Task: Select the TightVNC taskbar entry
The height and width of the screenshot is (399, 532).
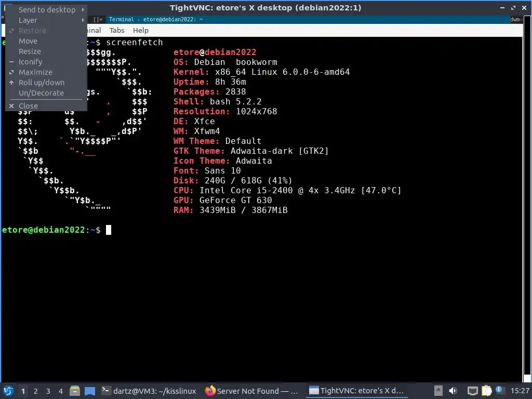Action: click(356, 391)
